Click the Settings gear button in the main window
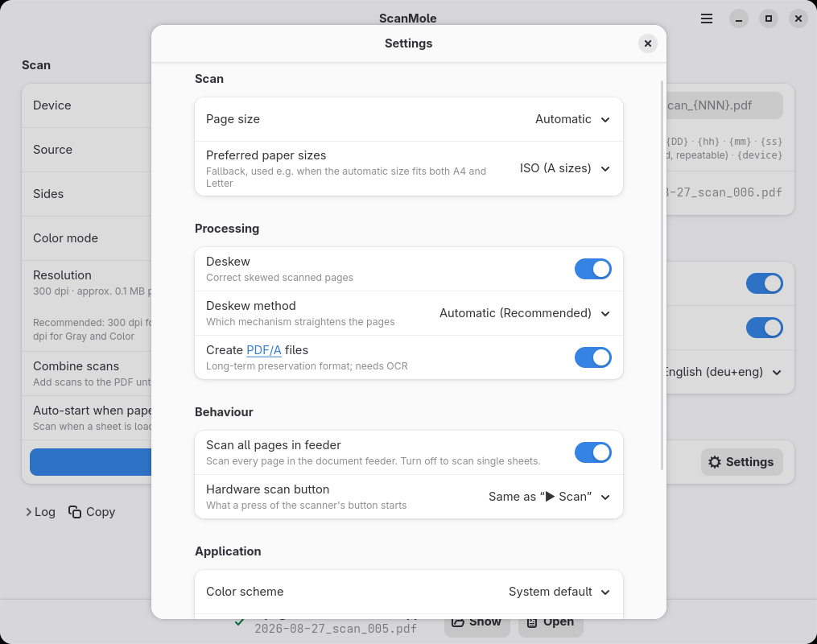 (x=741, y=462)
